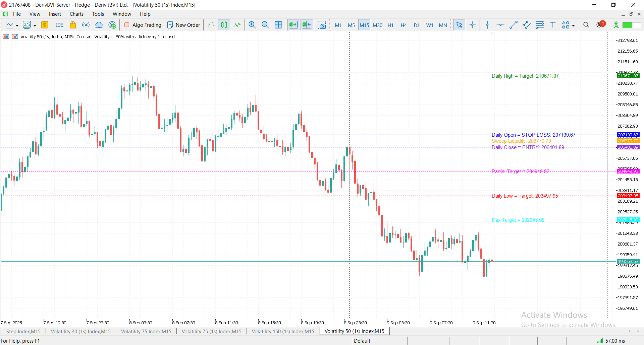Take a chart screenshot with camera icon
The width and height of the screenshot is (644, 345).
322,25
